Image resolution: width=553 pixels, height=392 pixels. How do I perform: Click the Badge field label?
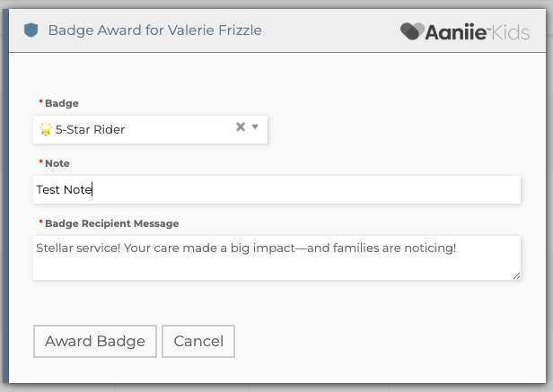click(x=62, y=103)
